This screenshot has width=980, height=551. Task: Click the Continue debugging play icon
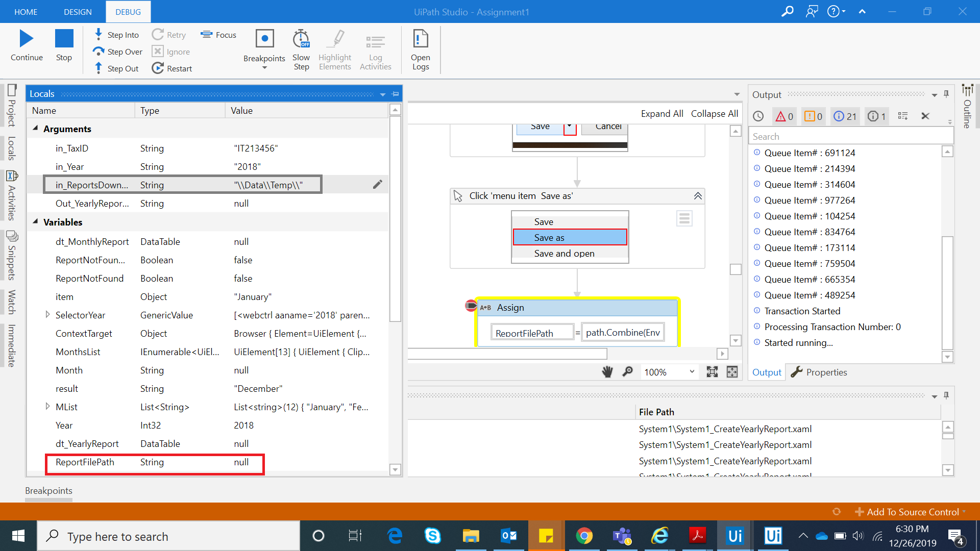pos(27,39)
